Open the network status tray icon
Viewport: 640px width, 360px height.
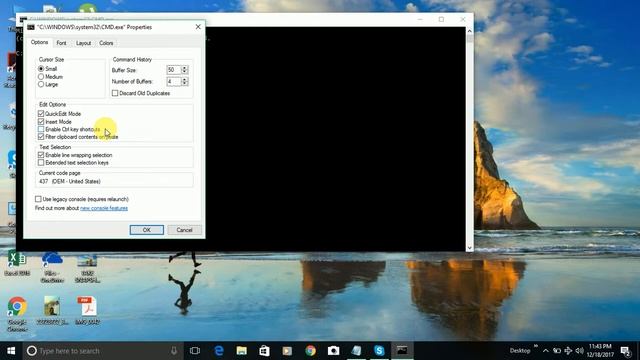click(x=568, y=351)
